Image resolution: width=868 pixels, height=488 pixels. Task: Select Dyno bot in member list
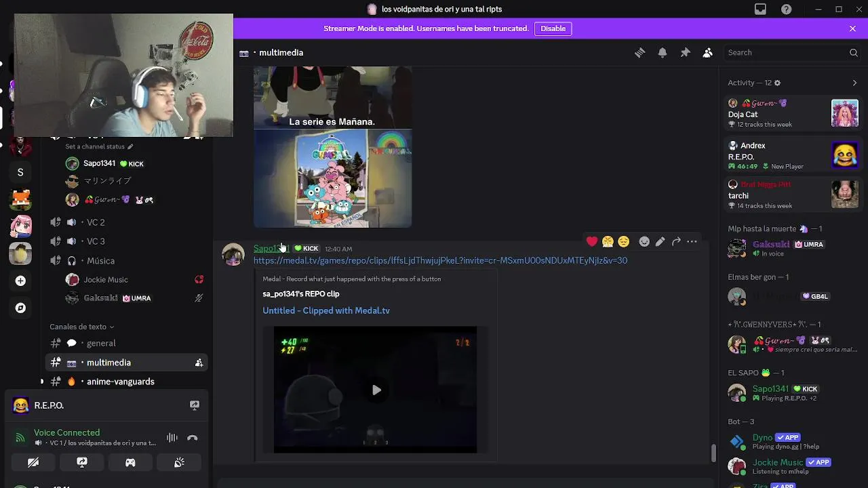791,442
